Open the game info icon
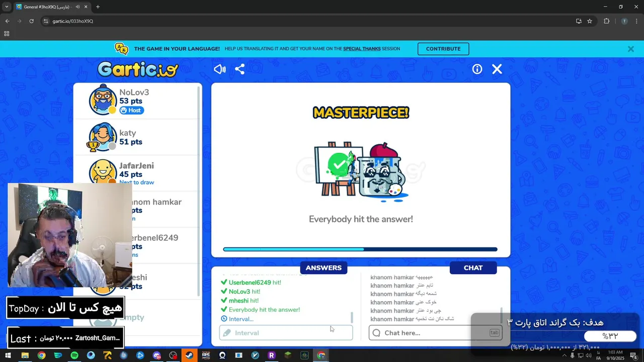The width and height of the screenshot is (644, 362). (x=477, y=69)
